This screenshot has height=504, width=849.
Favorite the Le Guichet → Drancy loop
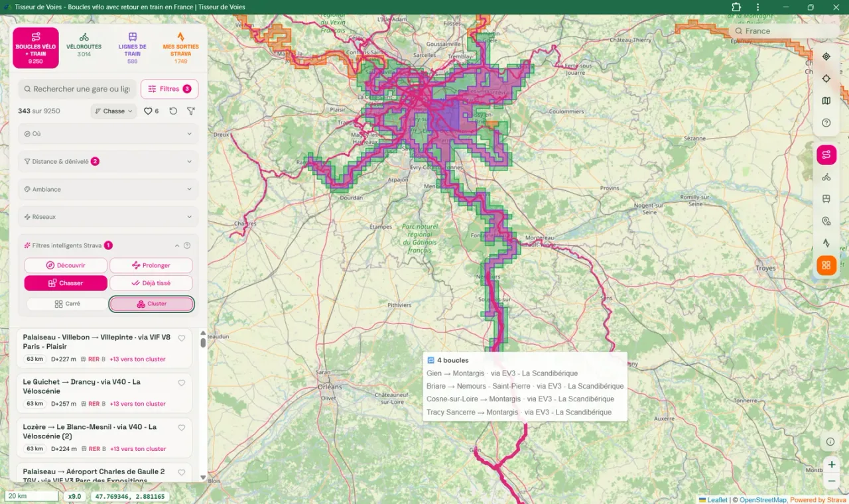click(x=182, y=383)
